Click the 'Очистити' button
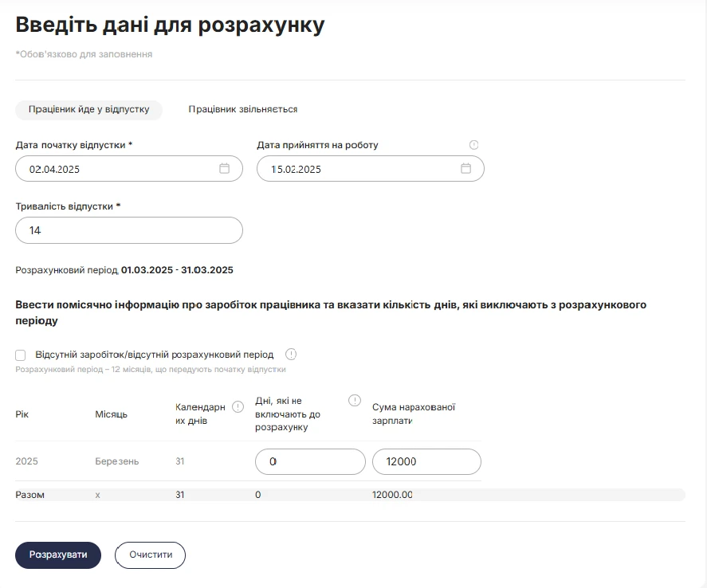The width and height of the screenshot is (707, 588). pyautogui.click(x=150, y=555)
